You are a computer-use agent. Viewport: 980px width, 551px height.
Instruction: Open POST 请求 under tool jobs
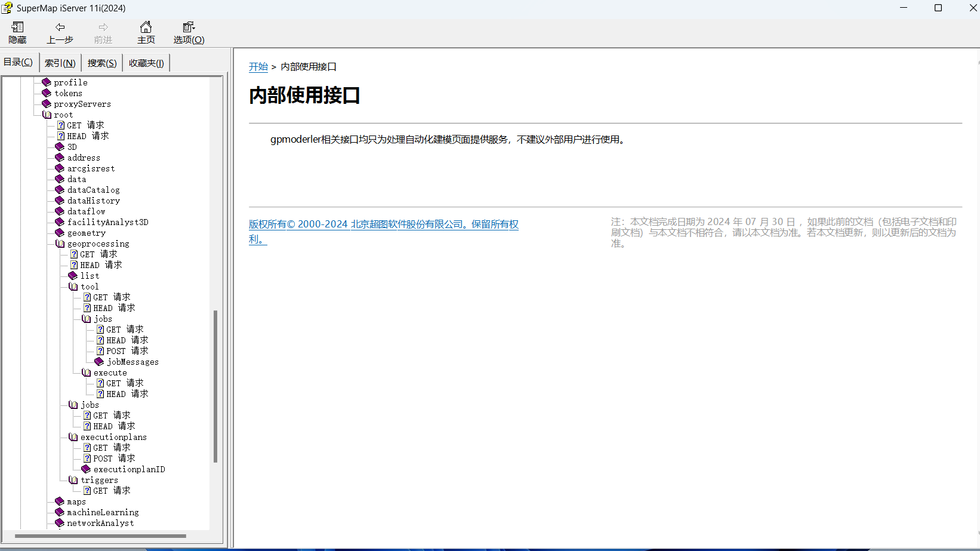(127, 351)
